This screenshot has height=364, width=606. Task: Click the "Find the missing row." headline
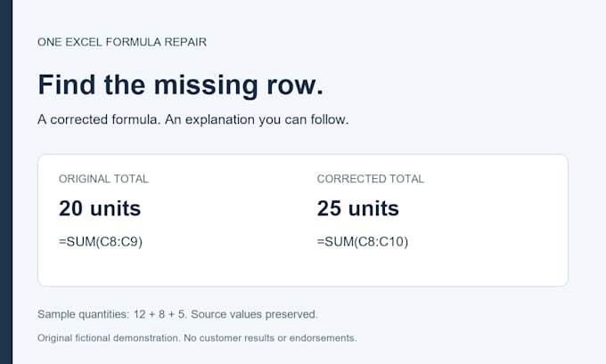pos(181,85)
